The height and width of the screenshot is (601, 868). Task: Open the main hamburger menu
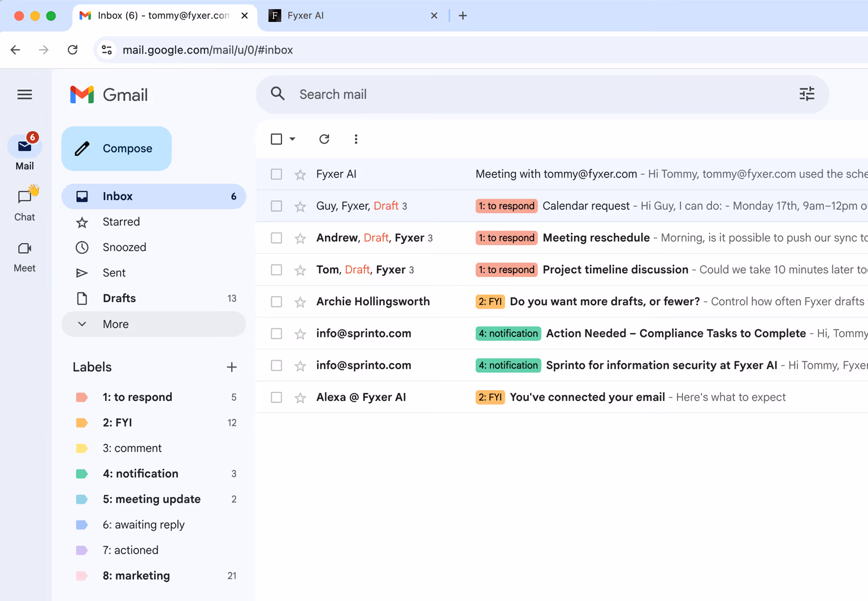pyautogui.click(x=25, y=94)
